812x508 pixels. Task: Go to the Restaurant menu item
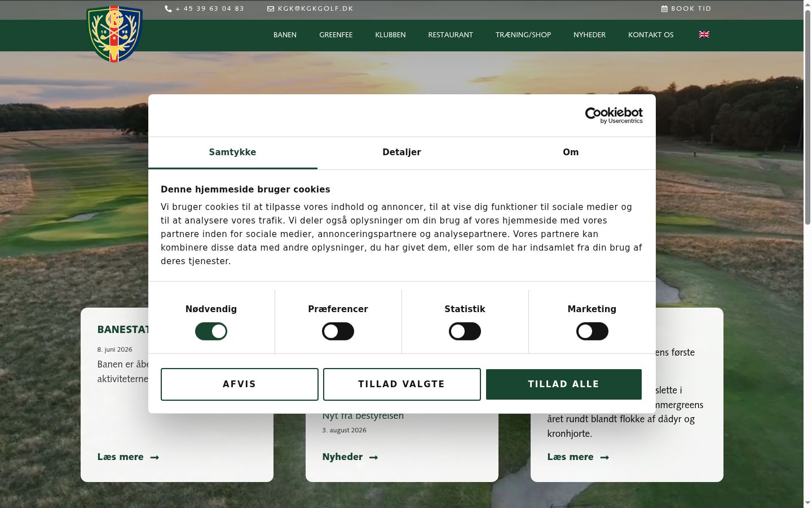pos(451,35)
